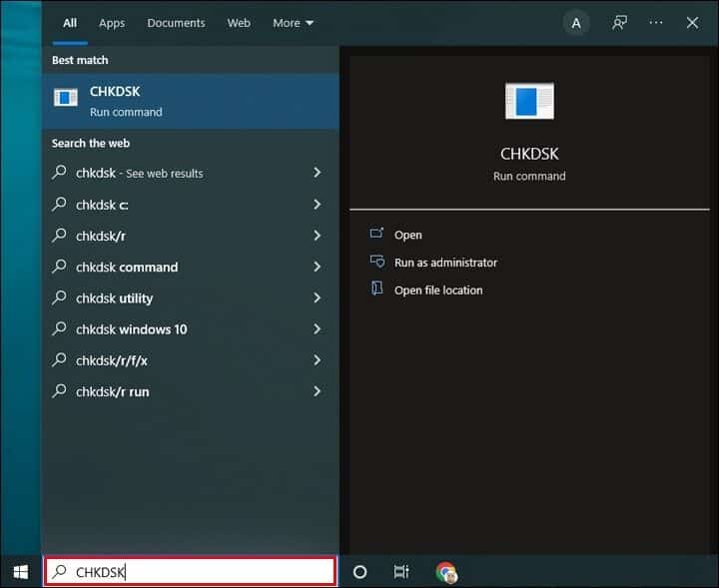Select the 'chkdsk utility' suggestion
The width and height of the screenshot is (719, 588).
191,297
